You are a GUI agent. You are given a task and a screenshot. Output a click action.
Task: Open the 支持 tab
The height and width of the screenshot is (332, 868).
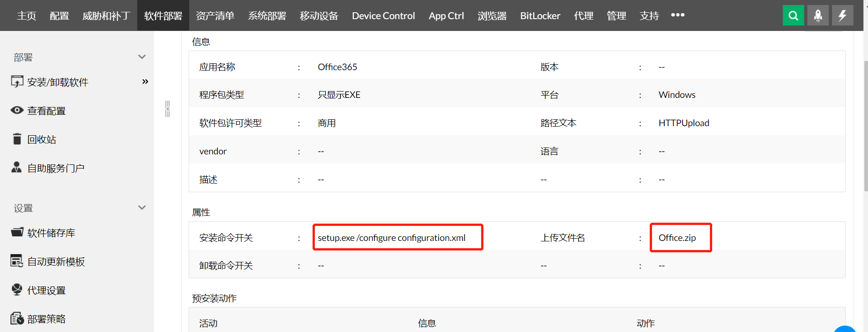(x=649, y=16)
